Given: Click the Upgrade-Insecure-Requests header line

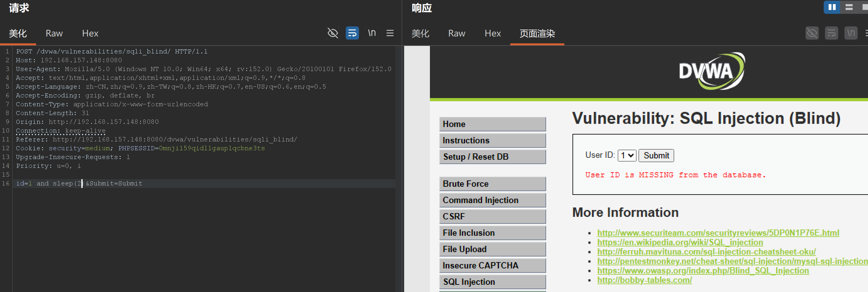Looking at the screenshot, I should (73, 157).
